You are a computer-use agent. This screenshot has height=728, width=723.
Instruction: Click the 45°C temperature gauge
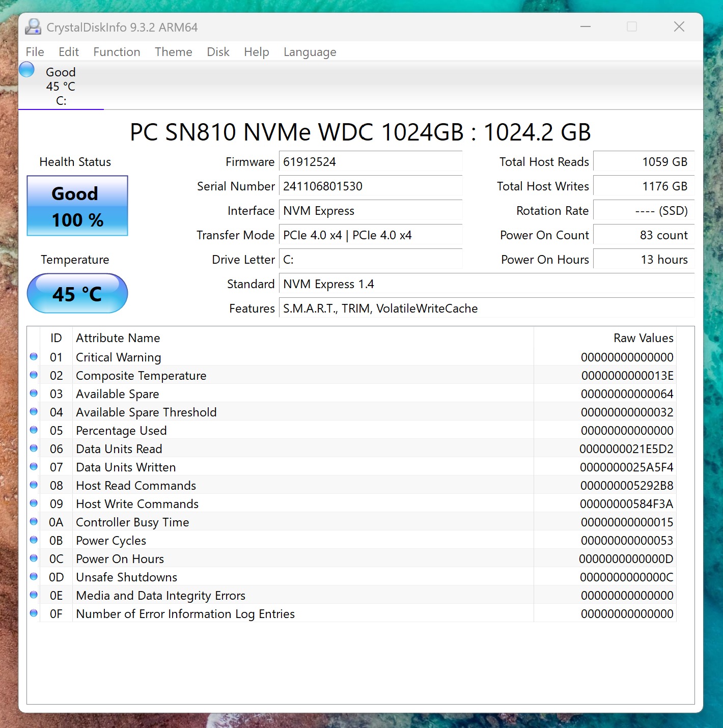[x=76, y=293]
